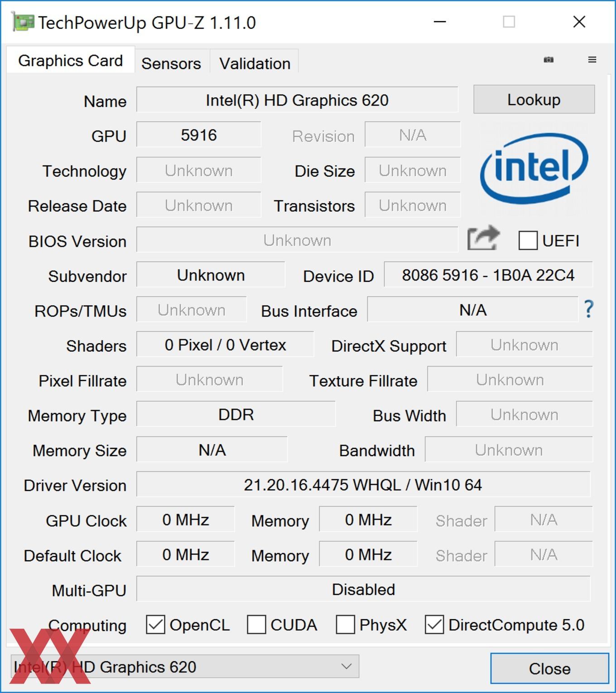Click the Device ID field value
This screenshot has width=616, height=693.
point(488,275)
